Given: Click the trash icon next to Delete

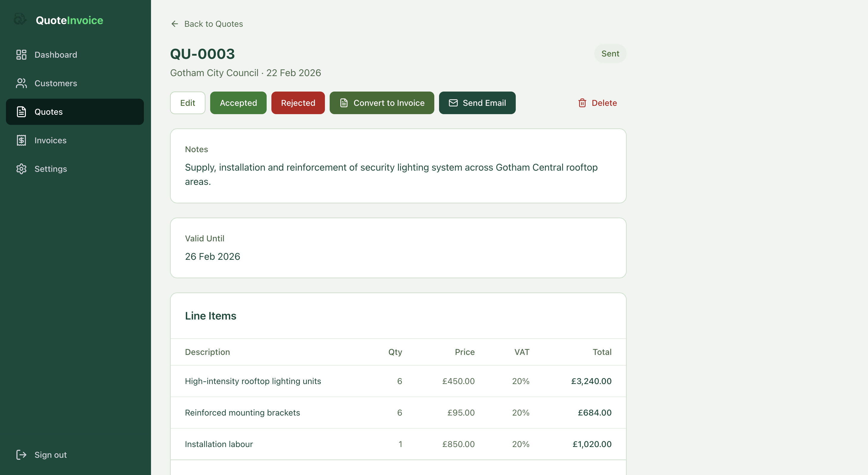Looking at the screenshot, I should click(x=582, y=103).
